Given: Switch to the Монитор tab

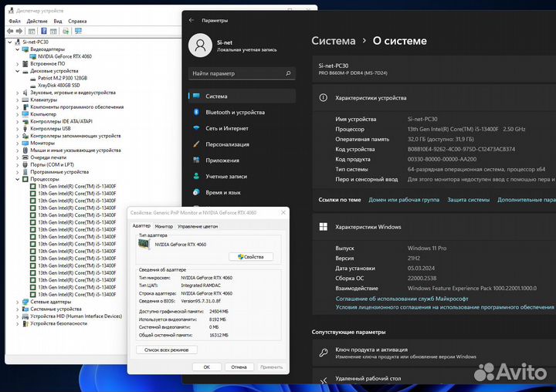Looking at the screenshot, I should (164, 226).
